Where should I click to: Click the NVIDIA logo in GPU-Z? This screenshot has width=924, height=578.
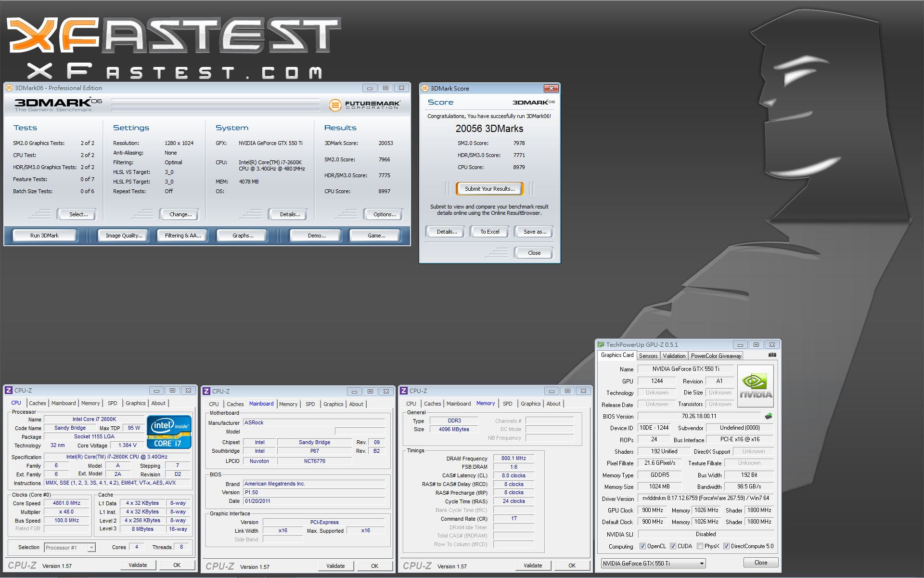756,386
